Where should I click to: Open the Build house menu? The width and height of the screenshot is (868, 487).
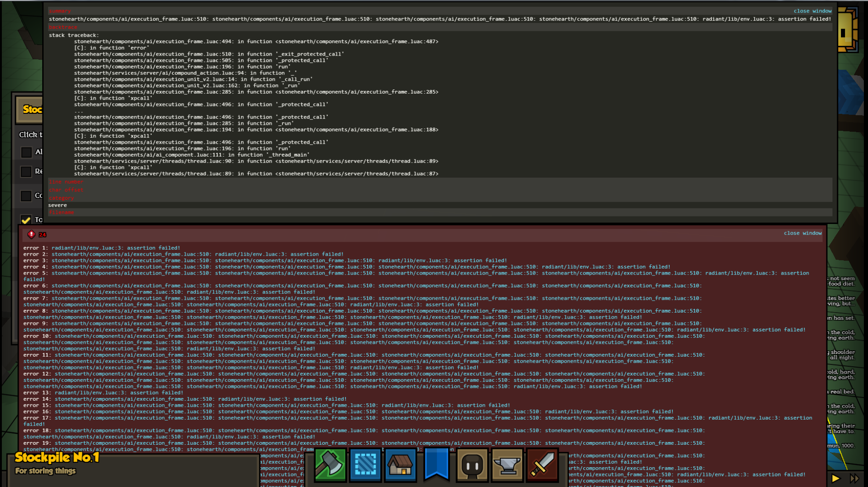click(400, 465)
